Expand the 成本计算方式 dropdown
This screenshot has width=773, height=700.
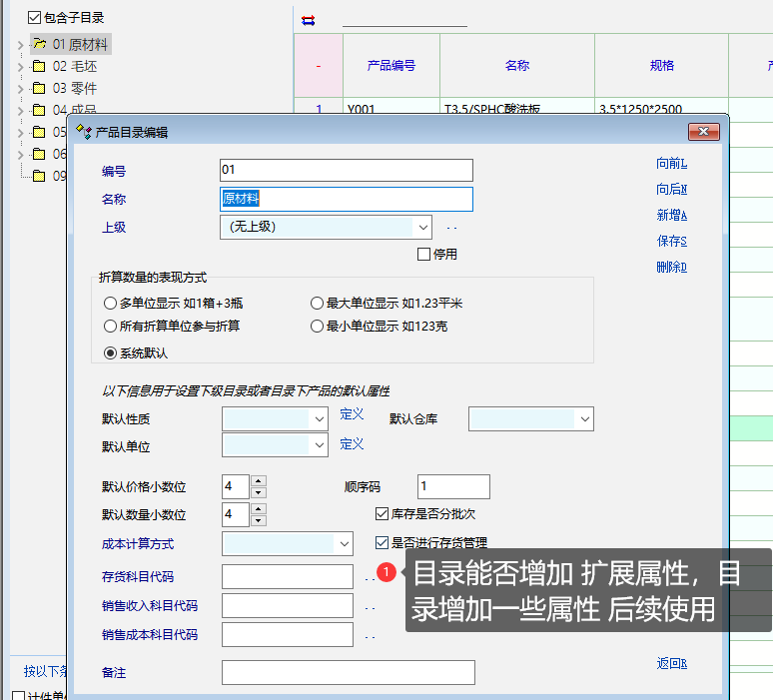[x=344, y=544]
